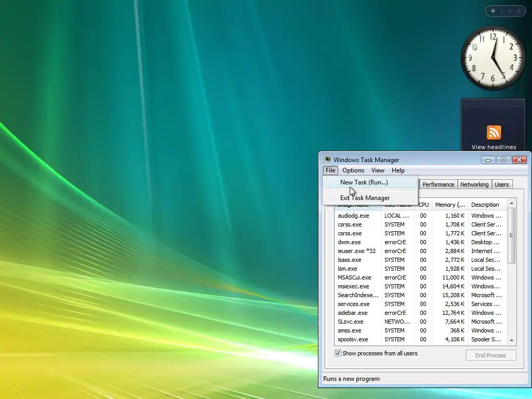This screenshot has width=532, height=399.
Task: Maximize the Task Manager window
Action: click(x=504, y=160)
